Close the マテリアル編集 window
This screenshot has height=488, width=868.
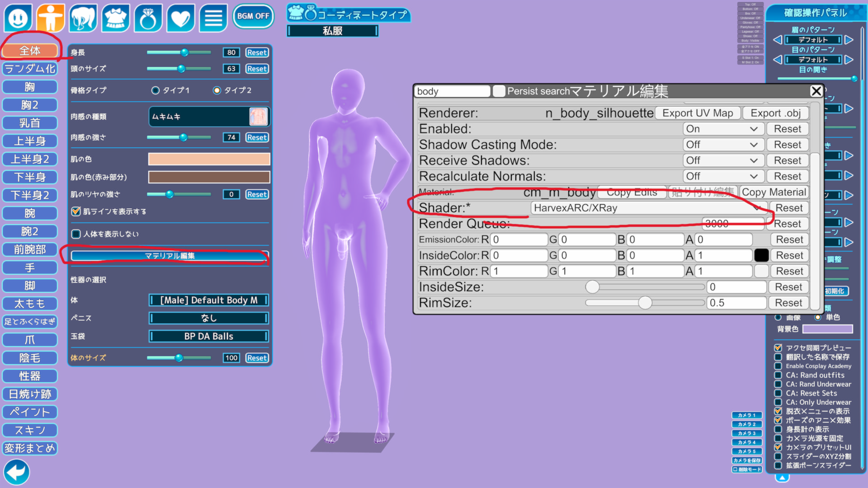pyautogui.click(x=816, y=91)
